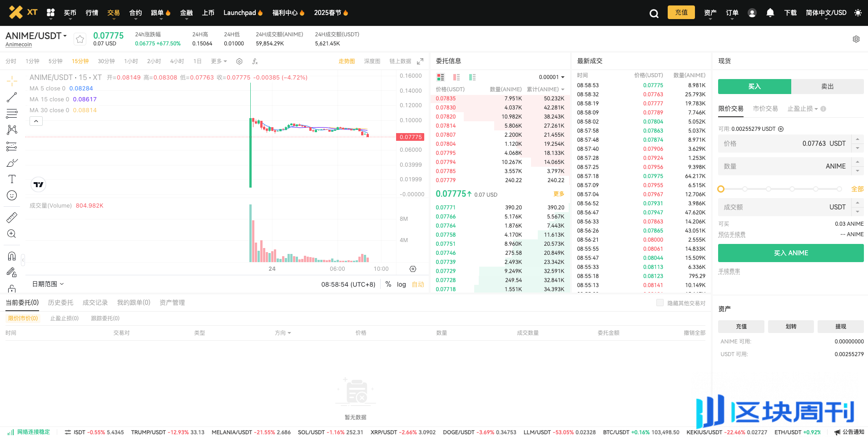The height and width of the screenshot is (437, 868).
Task: Toggle magnet mode
Action: (12, 256)
